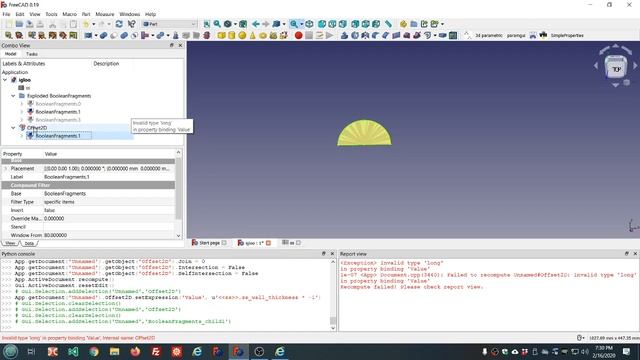The image size is (640, 360).
Task: Open the Macro menu
Action: tap(69, 14)
